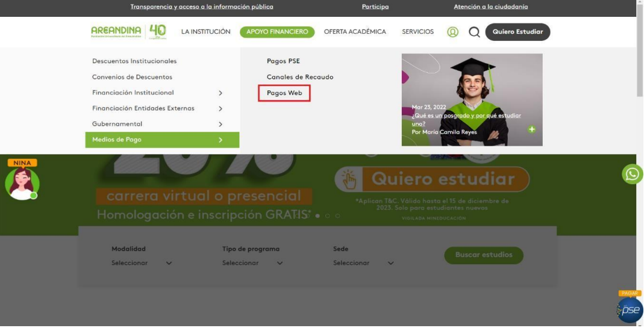Open the Sede dropdown

pyautogui.click(x=363, y=263)
